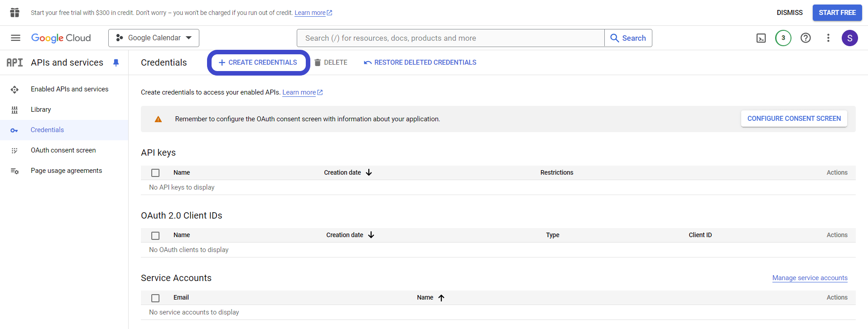The width and height of the screenshot is (868, 329).
Task: Click Page usage agreements settings icon
Action: [x=14, y=171]
